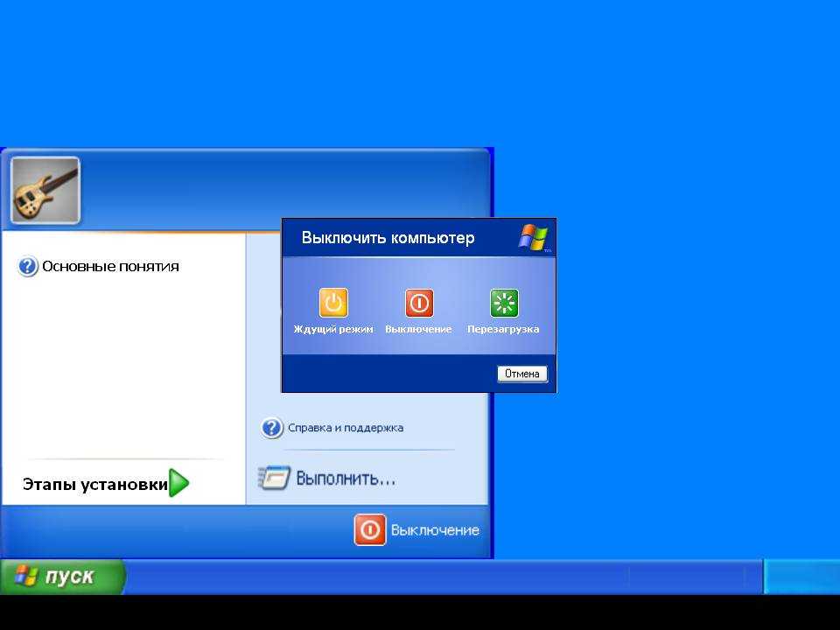Click the Выключить компьютер dialog title

click(388, 238)
